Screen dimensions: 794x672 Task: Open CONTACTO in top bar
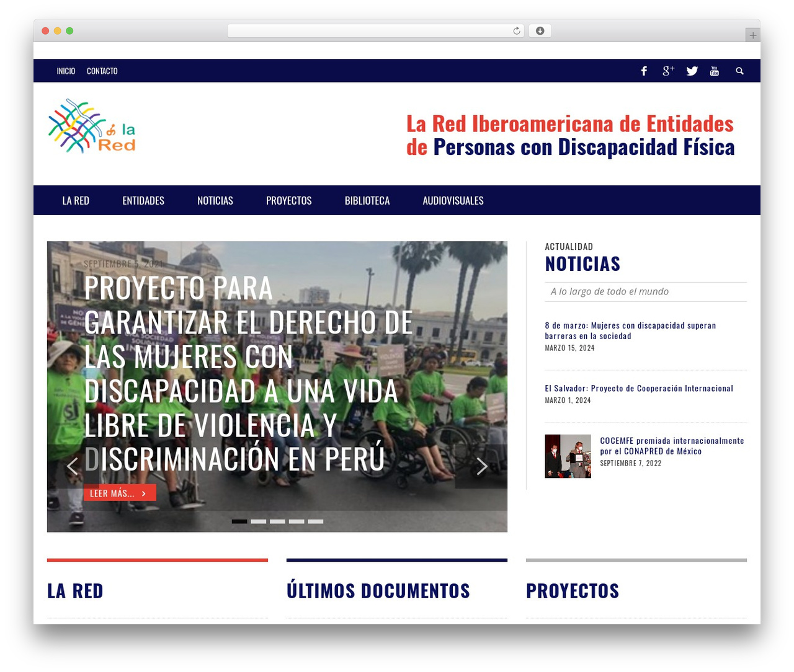pyautogui.click(x=102, y=71)
